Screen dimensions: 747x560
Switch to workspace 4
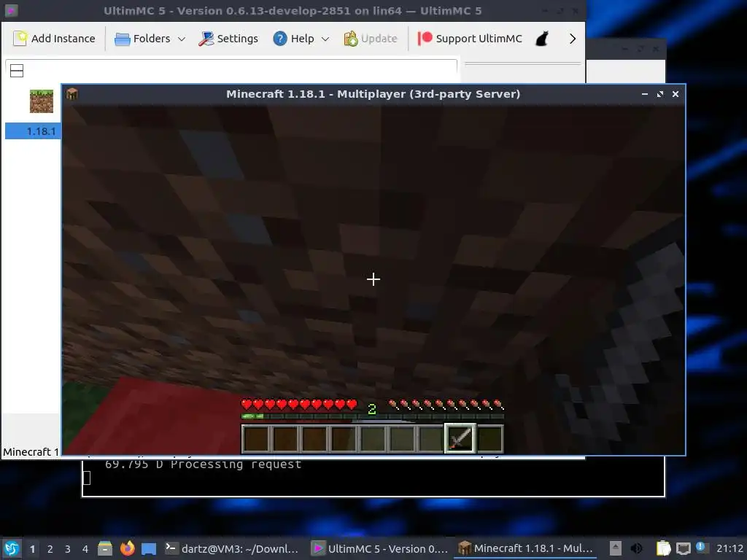(85, 549)
